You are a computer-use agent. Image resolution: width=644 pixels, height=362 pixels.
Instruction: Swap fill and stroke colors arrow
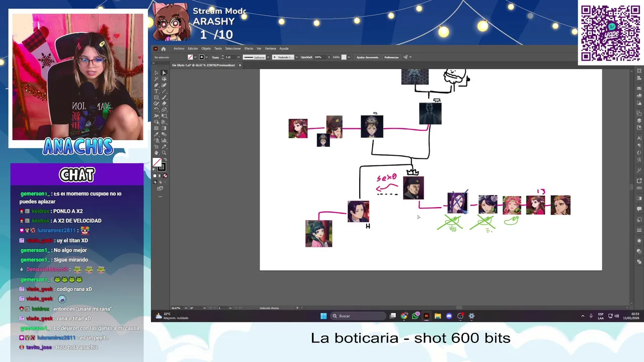(166, 159)
